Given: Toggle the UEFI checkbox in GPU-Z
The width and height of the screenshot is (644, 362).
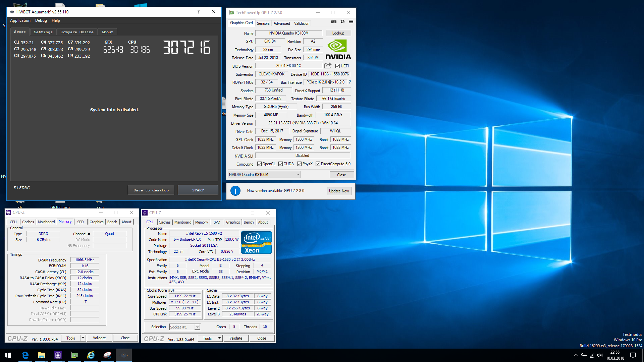Looking at the screenshot, I should tap(337, 66).
